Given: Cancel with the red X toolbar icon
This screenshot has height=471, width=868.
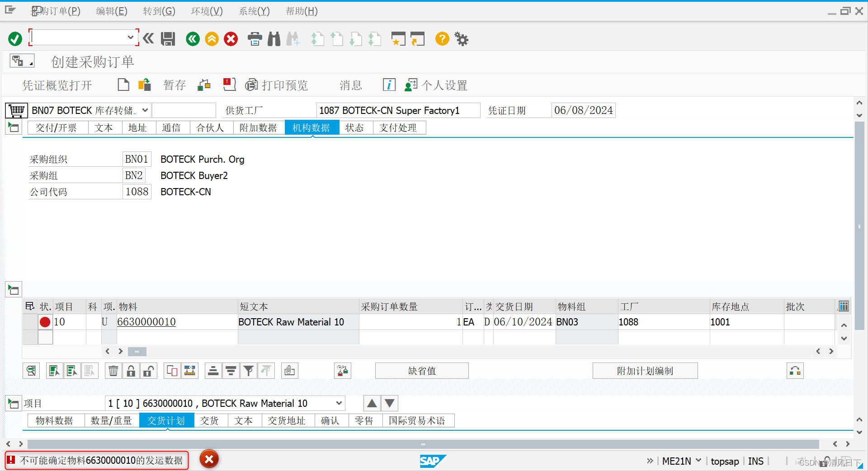Looking at the screenshot, I should [x=231, y=39].
